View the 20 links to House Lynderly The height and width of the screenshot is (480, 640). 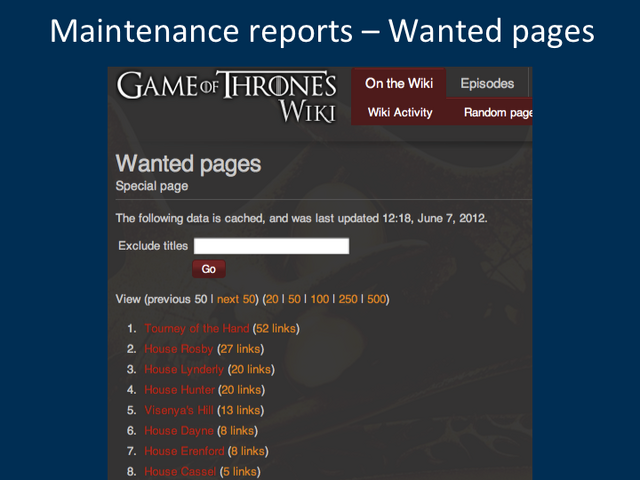tap(251, 369)
